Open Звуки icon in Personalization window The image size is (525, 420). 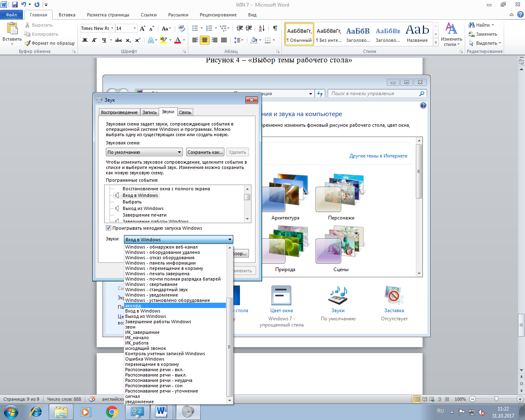(x=338, y=295)
